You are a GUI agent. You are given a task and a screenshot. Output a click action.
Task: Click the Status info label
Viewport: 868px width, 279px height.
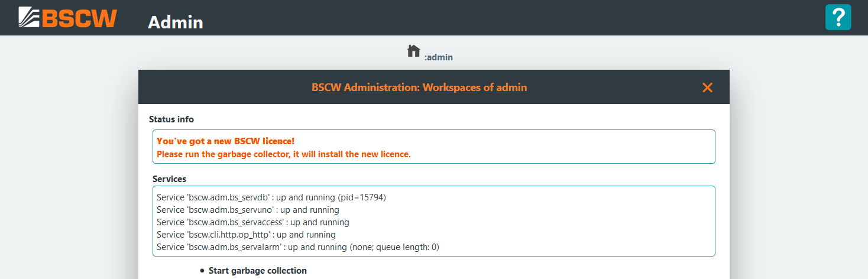171,119
